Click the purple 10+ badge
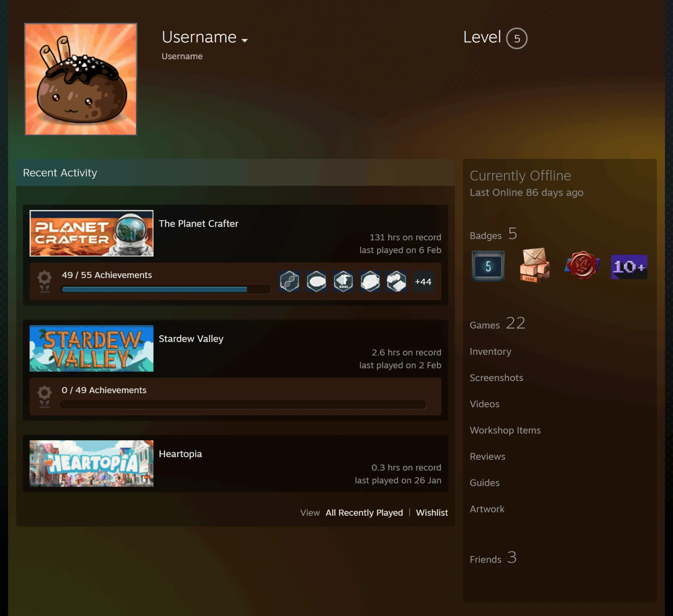673x616 pixels. click(629, 267)
